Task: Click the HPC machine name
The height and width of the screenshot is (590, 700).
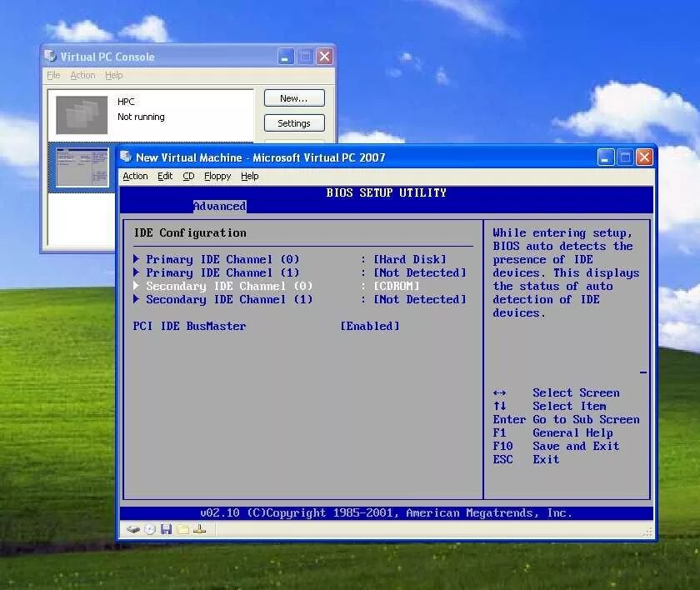Action: point(126,102)
